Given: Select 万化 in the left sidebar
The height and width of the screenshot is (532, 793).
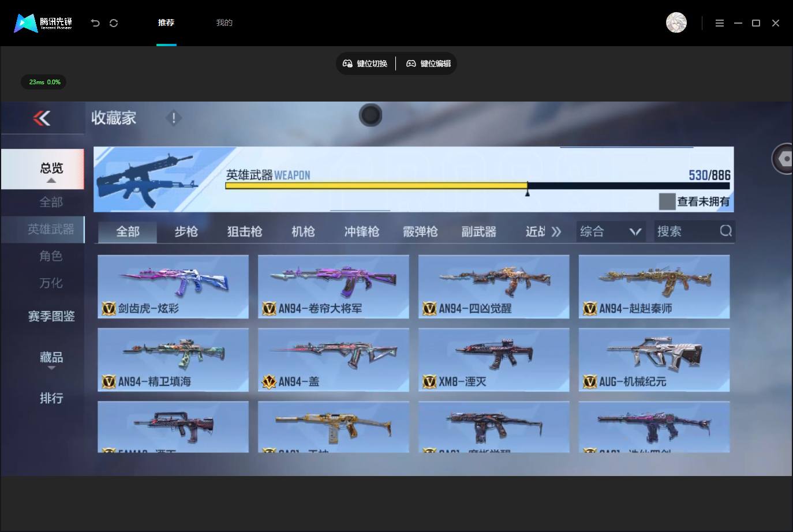Looking at the screenshot, I should pos(51,283).
